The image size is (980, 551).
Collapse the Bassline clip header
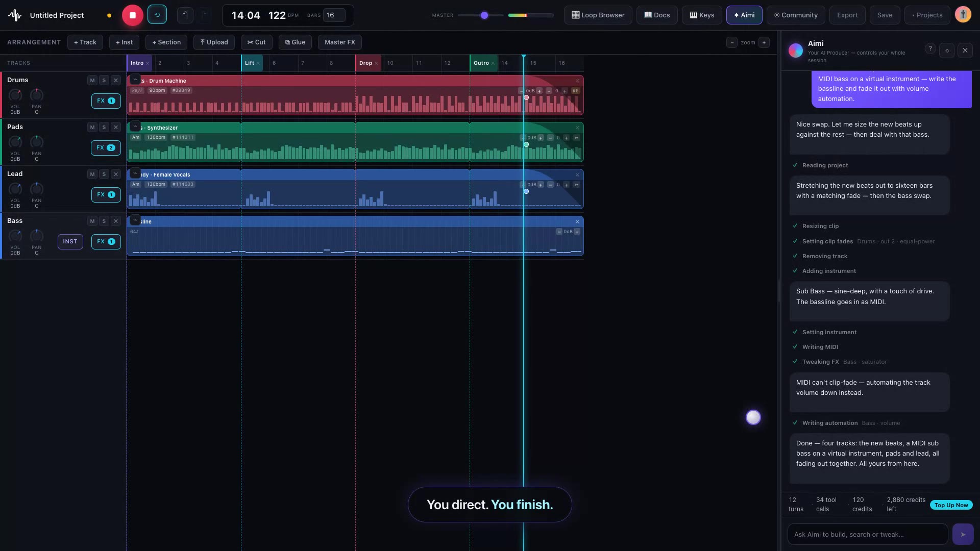coord(135,220)
